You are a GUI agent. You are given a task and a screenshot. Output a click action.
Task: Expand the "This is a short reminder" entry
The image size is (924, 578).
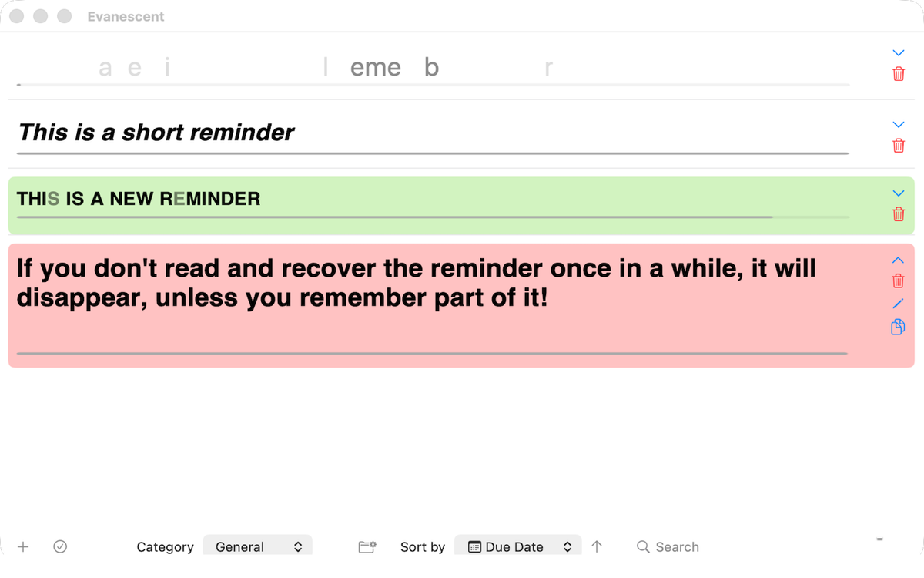898,124
